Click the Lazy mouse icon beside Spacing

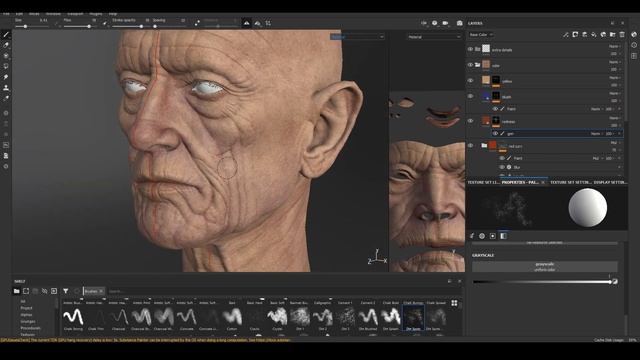(197, 23)
